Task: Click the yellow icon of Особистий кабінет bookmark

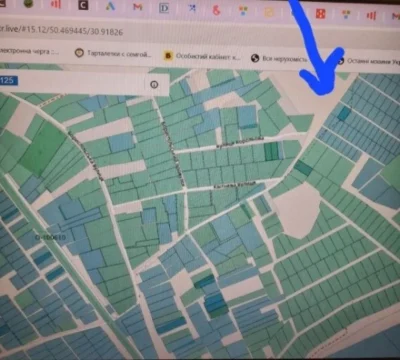Action: point(168,56)
